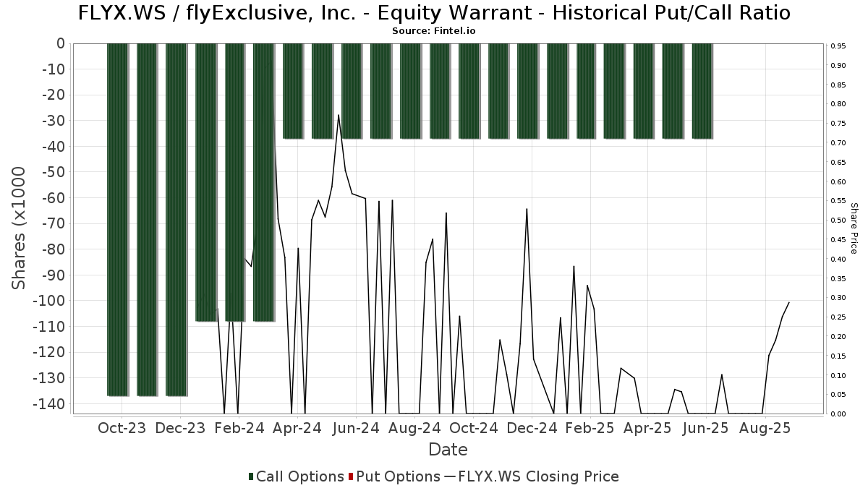The image size is (868, 488).
Task: Click the 0 value atop the shares axis
Action: pyautogui.click(x=61, y=43)
